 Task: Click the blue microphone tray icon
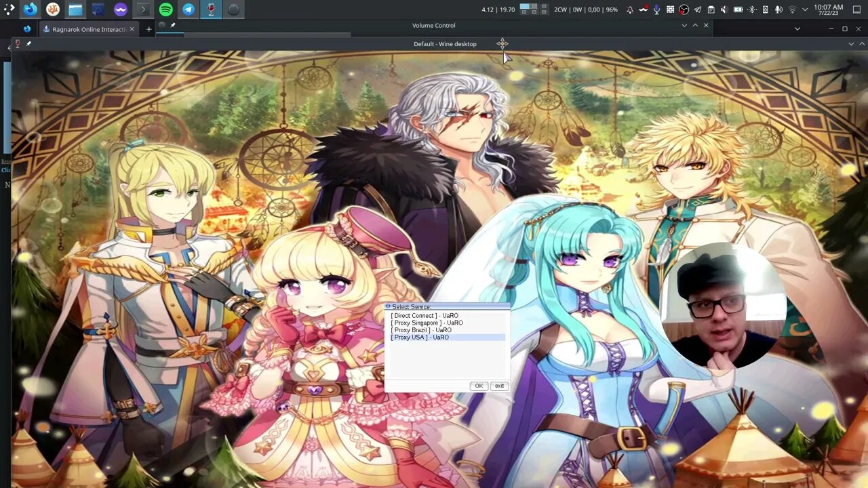pos(657,9)
